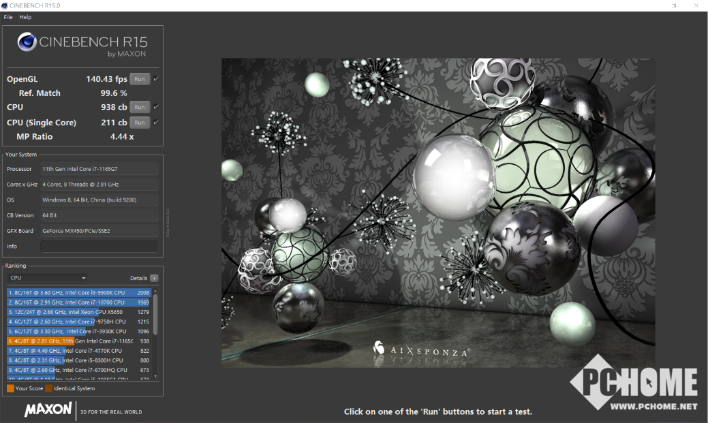Screen dimensions: 708x423
Task: Select the Processor field value
Action: click(99, 169)
